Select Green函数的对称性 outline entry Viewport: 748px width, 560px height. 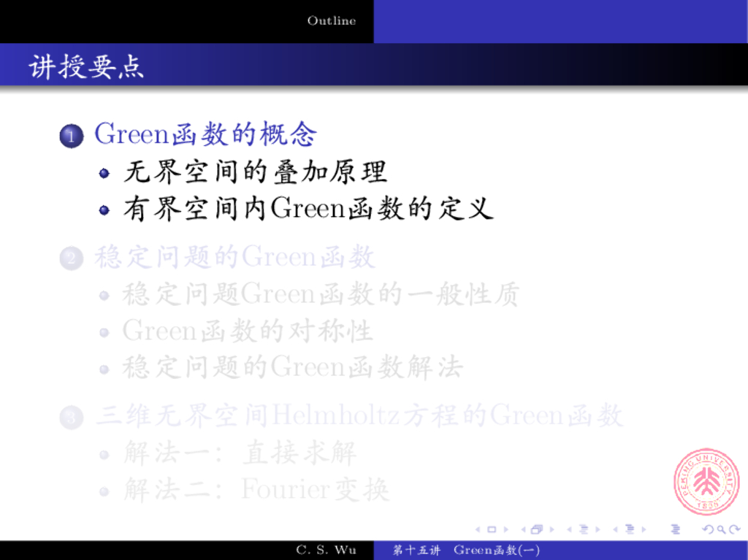(x=248, y=331)
